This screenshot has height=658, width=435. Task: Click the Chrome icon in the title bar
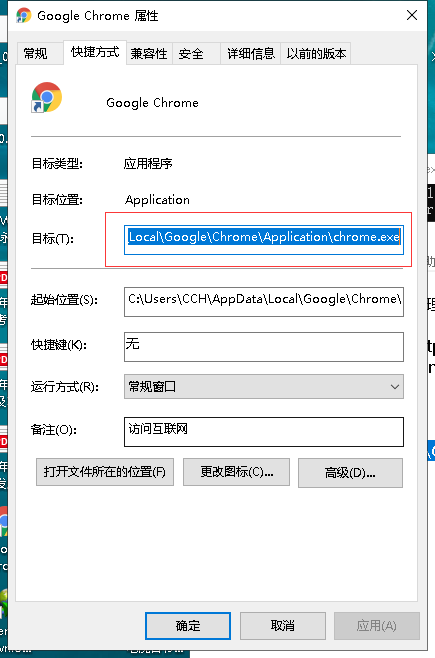23,16
